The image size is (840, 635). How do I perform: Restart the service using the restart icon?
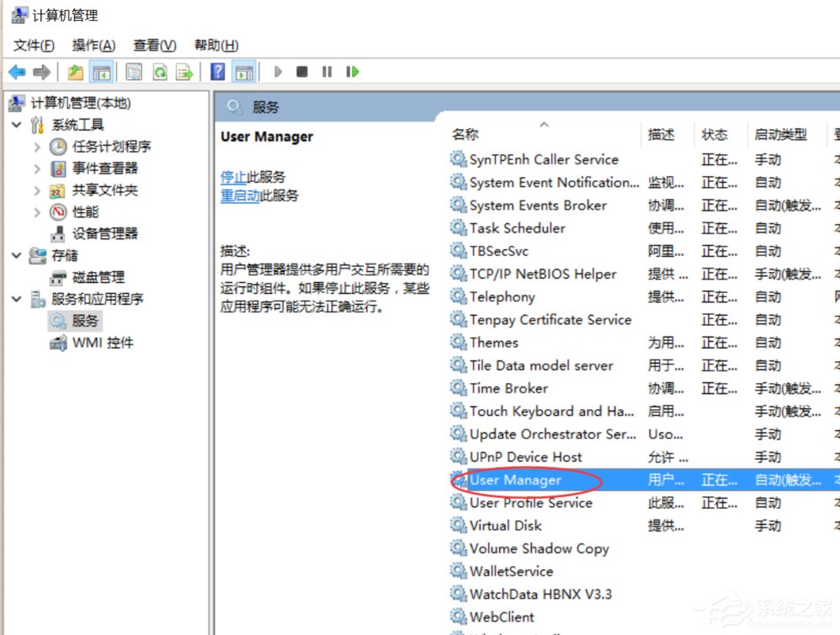(x=352, y=72)
